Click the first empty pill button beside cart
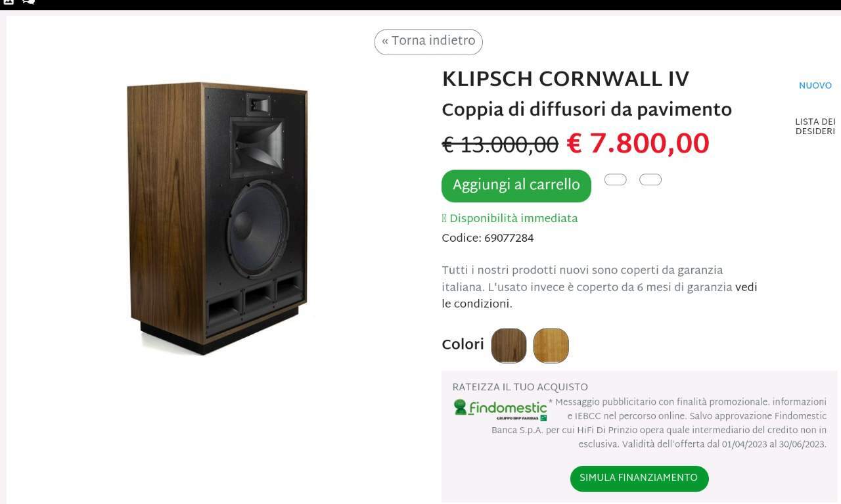 click(x=616, y=180)
